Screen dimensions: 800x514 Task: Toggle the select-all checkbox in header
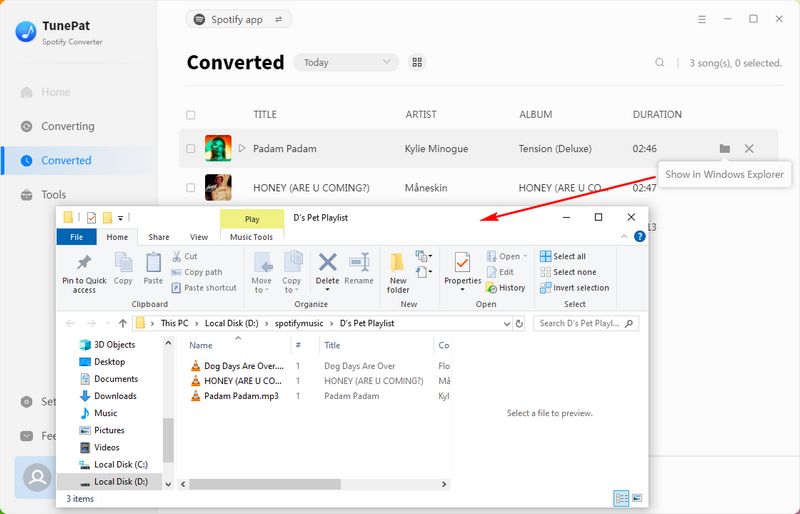tap(191, 115)
